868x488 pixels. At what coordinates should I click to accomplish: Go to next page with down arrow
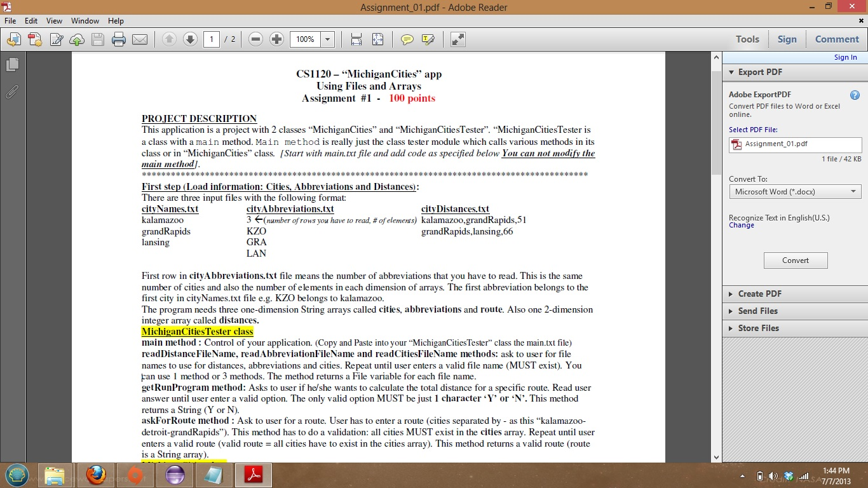coord(190,39)
